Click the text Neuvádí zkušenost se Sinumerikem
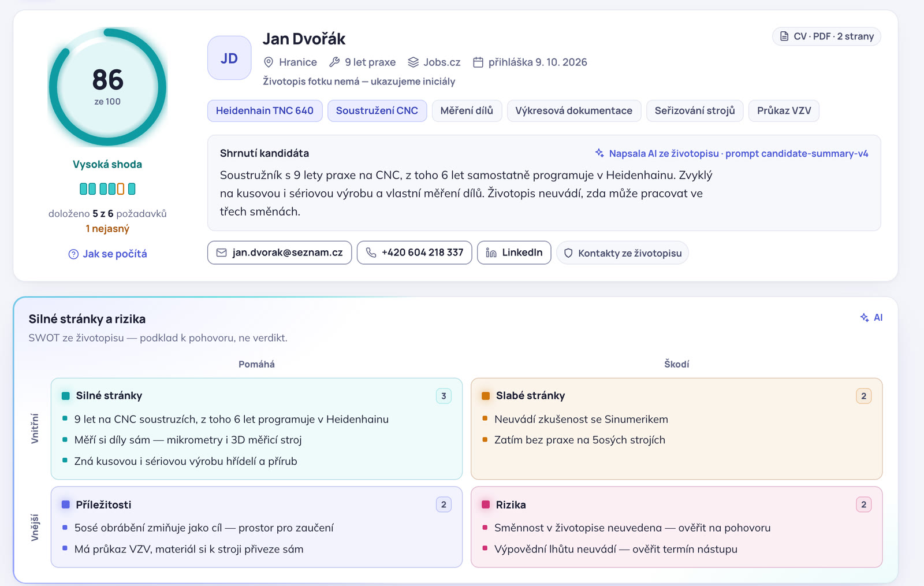 coord(581,419)
